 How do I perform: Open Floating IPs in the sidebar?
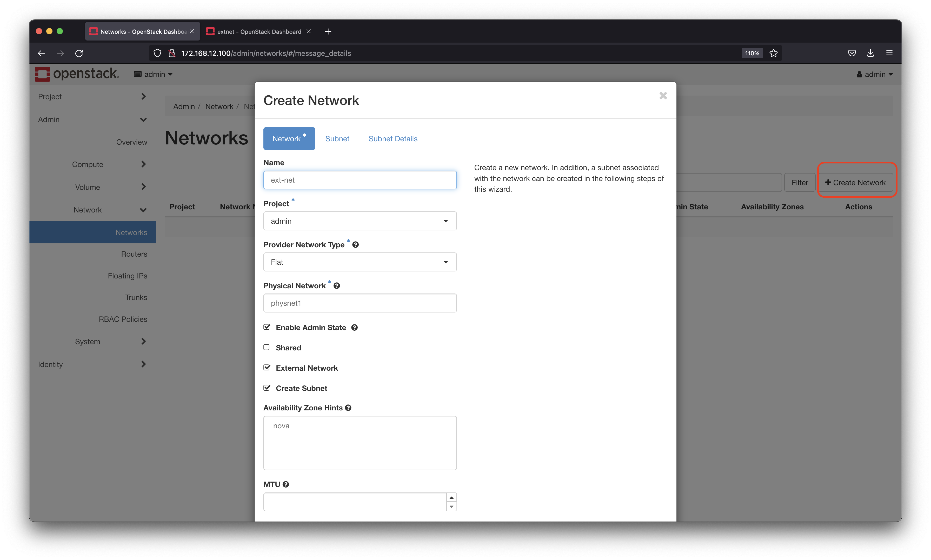[127, 276]
